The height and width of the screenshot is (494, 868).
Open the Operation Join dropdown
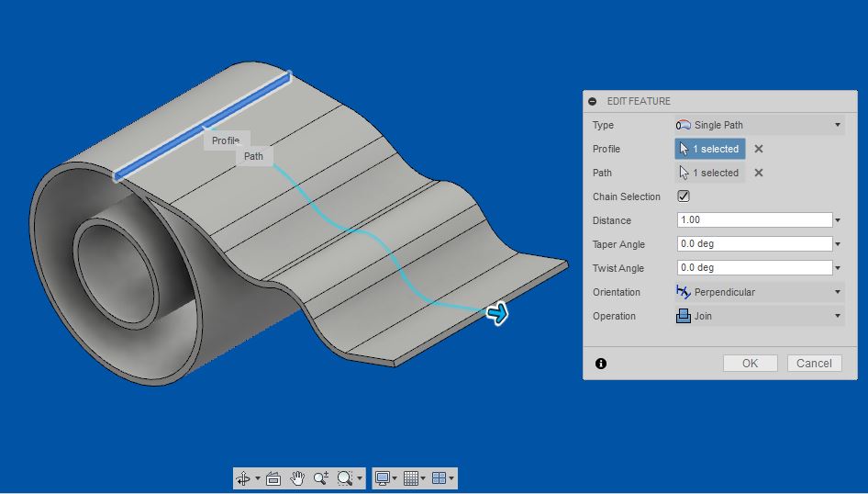point(758,316)
